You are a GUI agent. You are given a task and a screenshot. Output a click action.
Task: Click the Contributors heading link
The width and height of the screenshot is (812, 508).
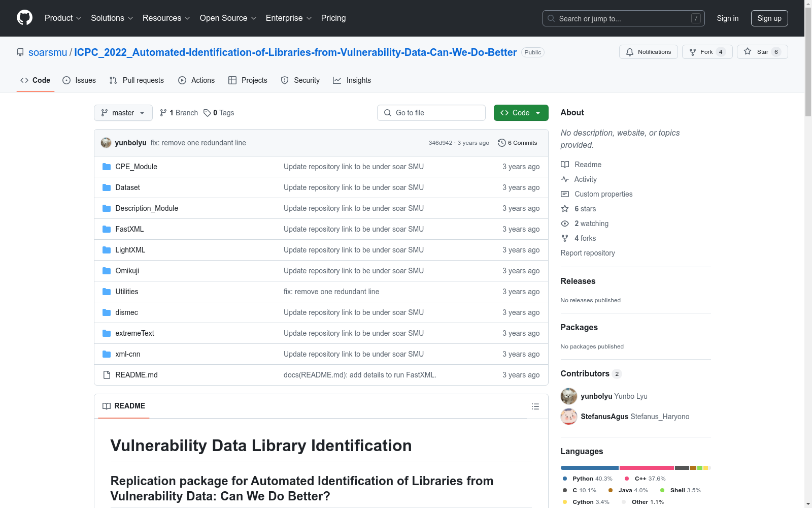pyautogui.click(x=591, y=373)
